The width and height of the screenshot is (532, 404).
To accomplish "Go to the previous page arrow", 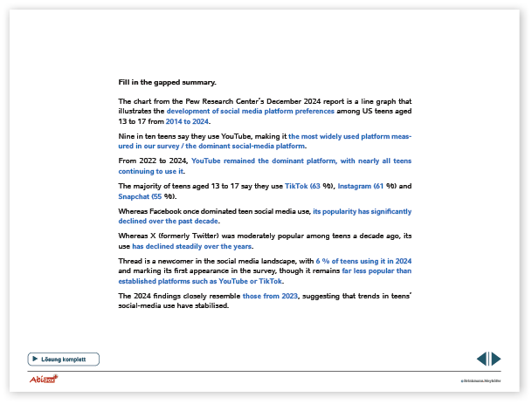I will pyautogui.click(x=482, y=359).
